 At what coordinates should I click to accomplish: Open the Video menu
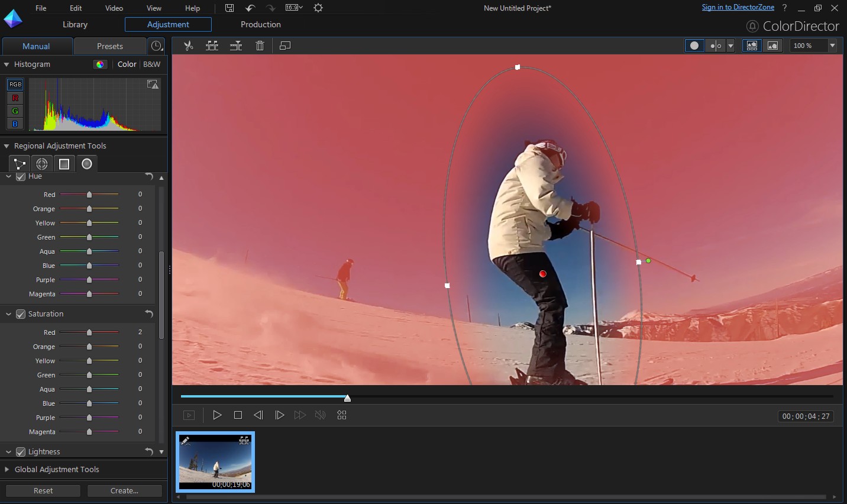pyautogui.click(x=114, y=8)
